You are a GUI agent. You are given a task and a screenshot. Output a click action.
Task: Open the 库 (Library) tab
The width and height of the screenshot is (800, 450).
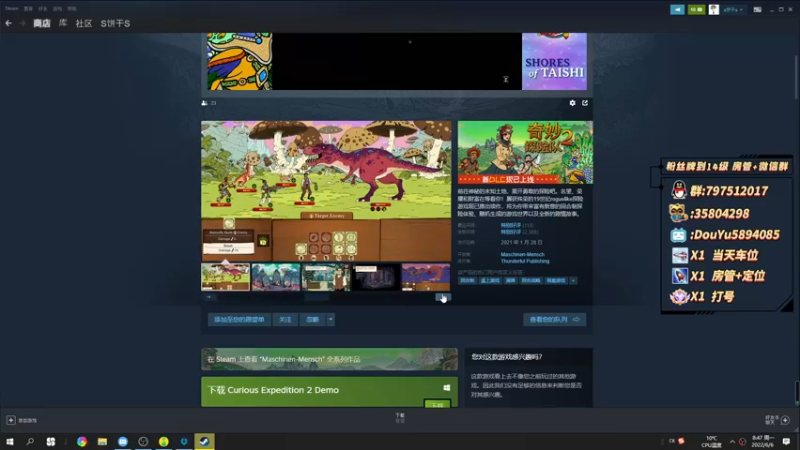[x=63, y=23]
